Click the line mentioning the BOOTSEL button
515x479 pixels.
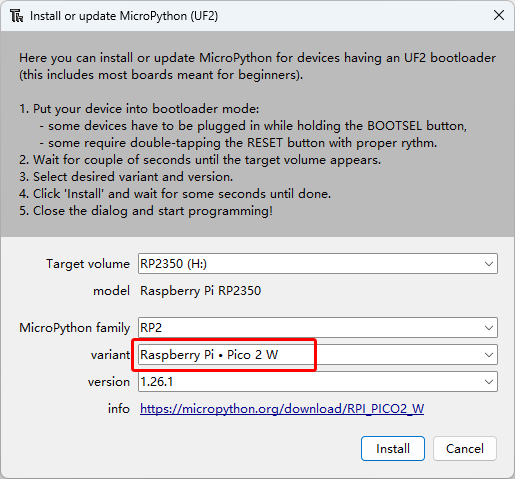click(x=253, y=126)
